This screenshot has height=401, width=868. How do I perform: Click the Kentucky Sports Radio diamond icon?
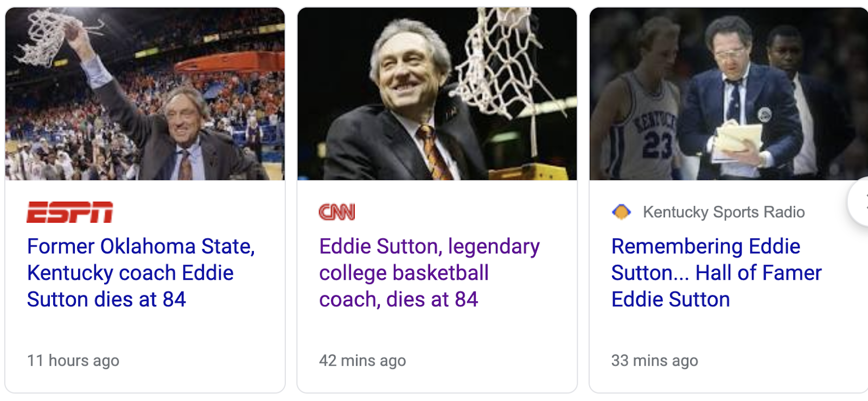[621, 212]
